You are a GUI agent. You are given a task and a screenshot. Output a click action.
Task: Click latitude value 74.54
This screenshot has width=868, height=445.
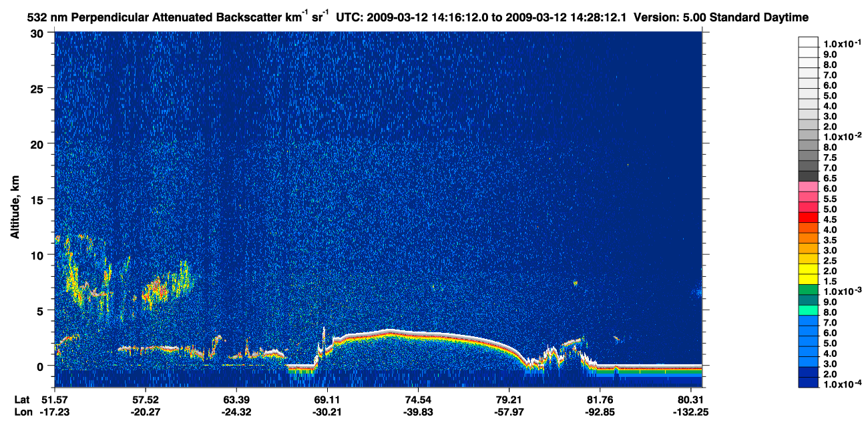tap(417, 399)
